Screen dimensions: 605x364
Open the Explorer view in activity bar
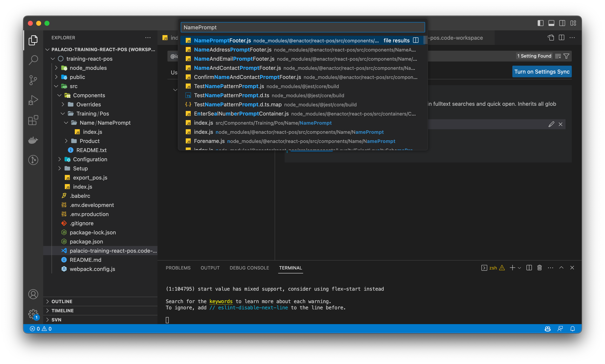pos(33,40)
